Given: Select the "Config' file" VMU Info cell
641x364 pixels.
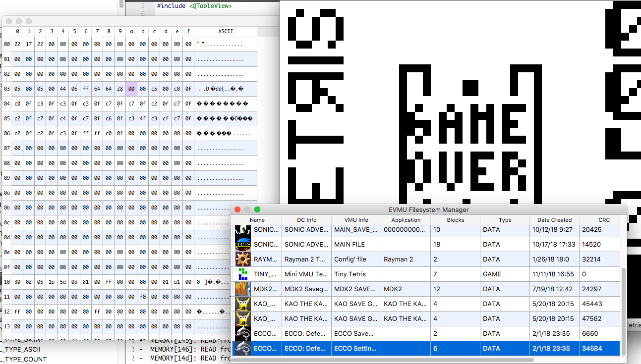Looking at the screenshot, I should [x=356, y=259].
